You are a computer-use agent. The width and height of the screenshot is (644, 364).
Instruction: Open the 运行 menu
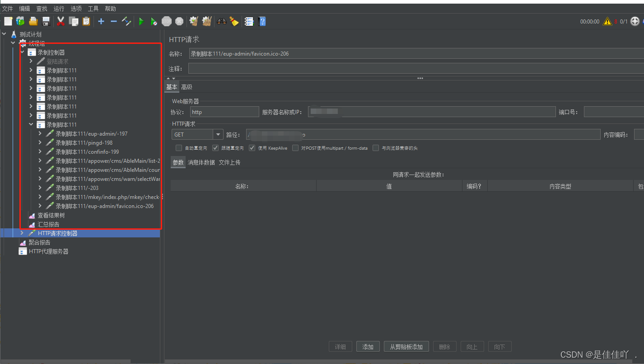point(59,9)
